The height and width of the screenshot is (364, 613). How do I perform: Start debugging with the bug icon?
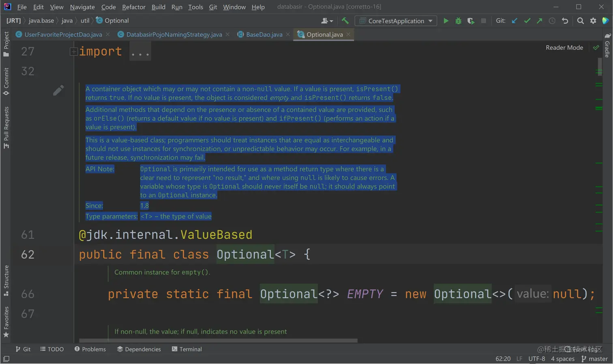(458, 21)
